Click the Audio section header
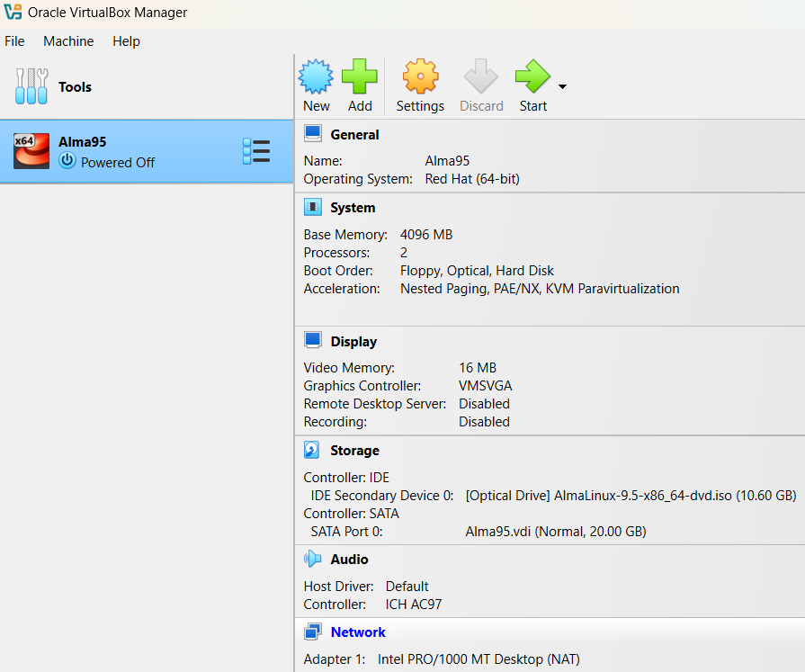Viewport: 805px width, 672px height. [349, 560]
